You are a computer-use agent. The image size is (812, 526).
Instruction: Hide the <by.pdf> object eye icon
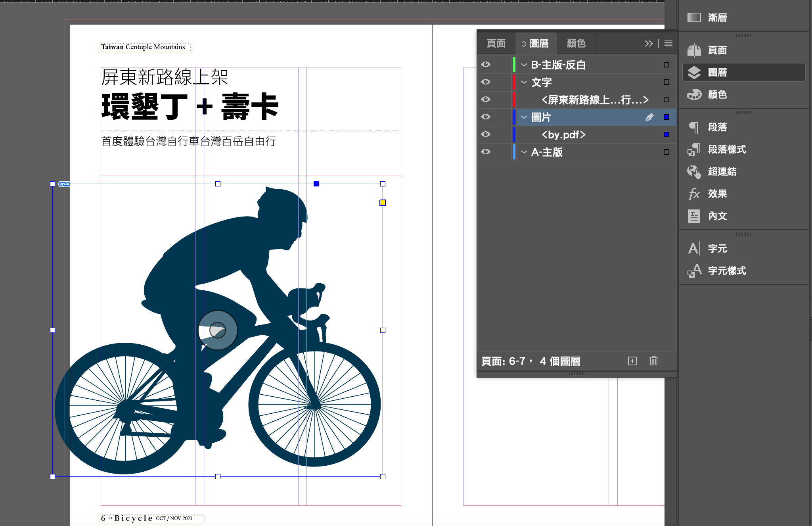point(486,134)
